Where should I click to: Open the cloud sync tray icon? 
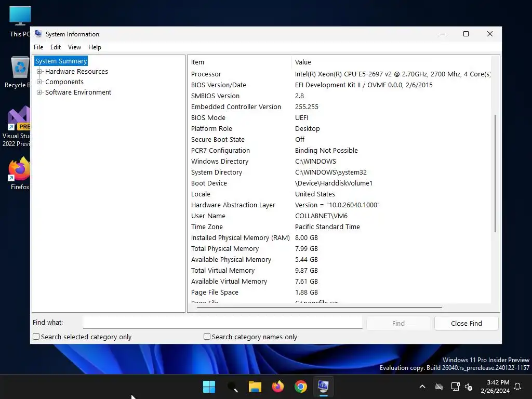coord(439,387)
